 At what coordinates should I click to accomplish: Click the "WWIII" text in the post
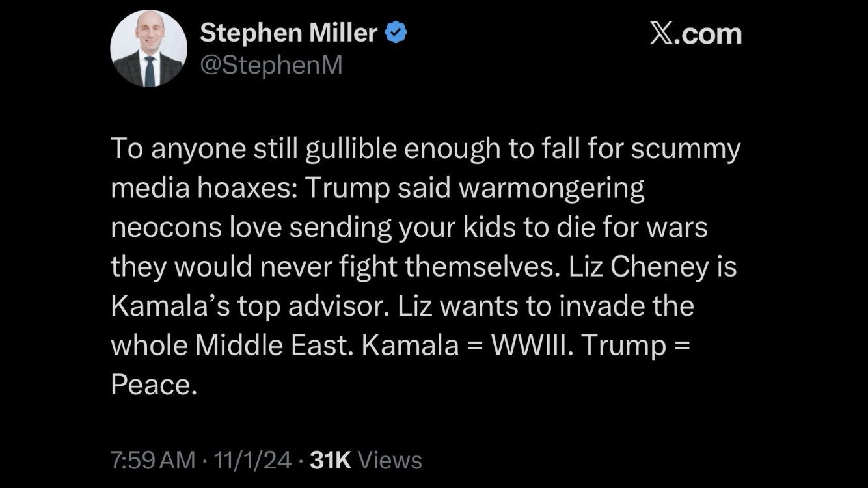pos(528,345)
